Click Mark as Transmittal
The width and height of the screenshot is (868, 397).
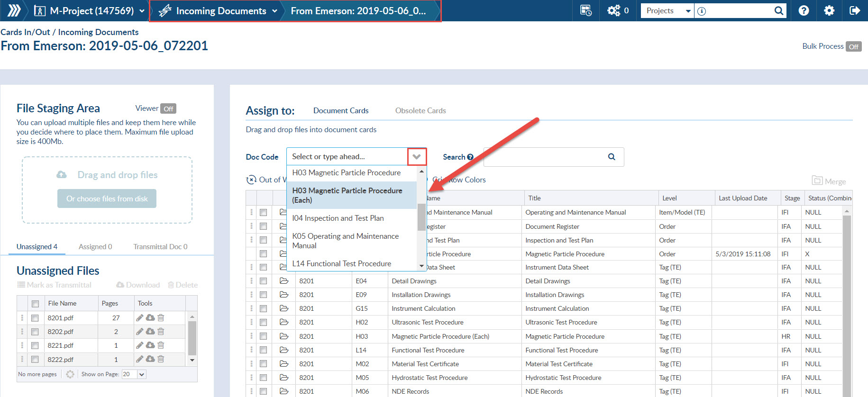pyautogui.click(x=55, y=285)
